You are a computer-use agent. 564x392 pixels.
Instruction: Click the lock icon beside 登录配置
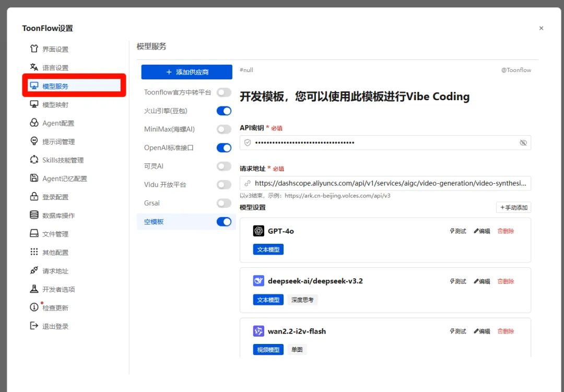[34, 196]
